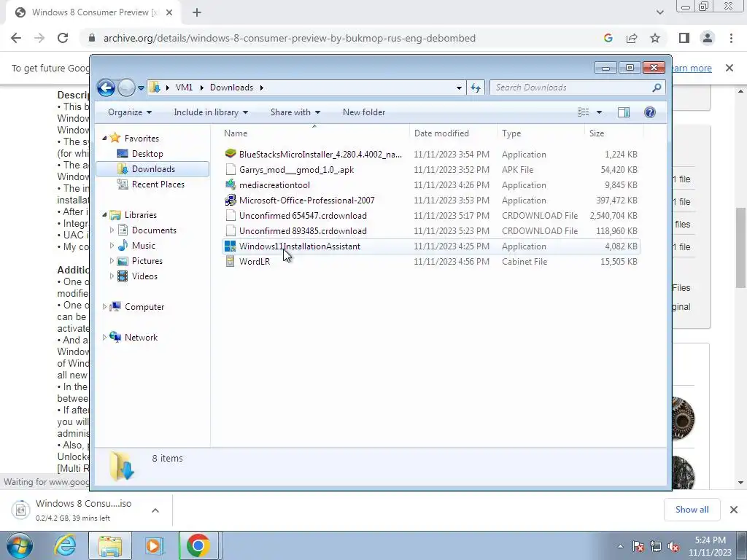This screenshot has width=747, height=560.
Task: Click the refresh button beside address bar
Action: click(476, 87)
